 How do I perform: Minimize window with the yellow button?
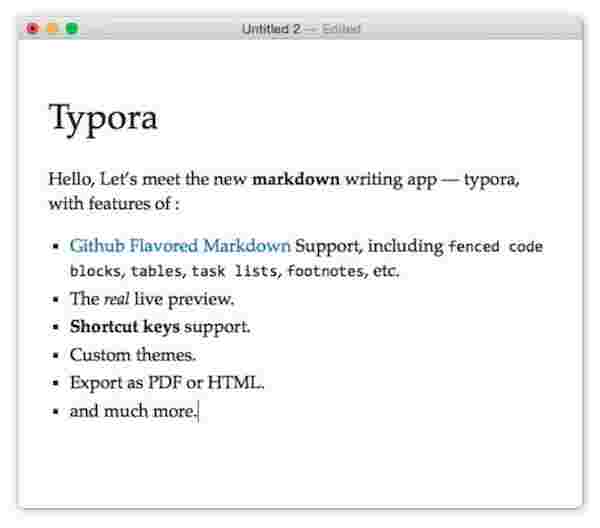click(52, 28)
